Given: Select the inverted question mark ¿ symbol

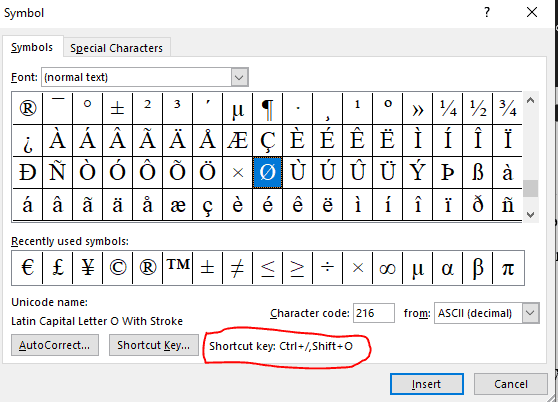Looking at the screenshot, I should (x=27, y=140).
